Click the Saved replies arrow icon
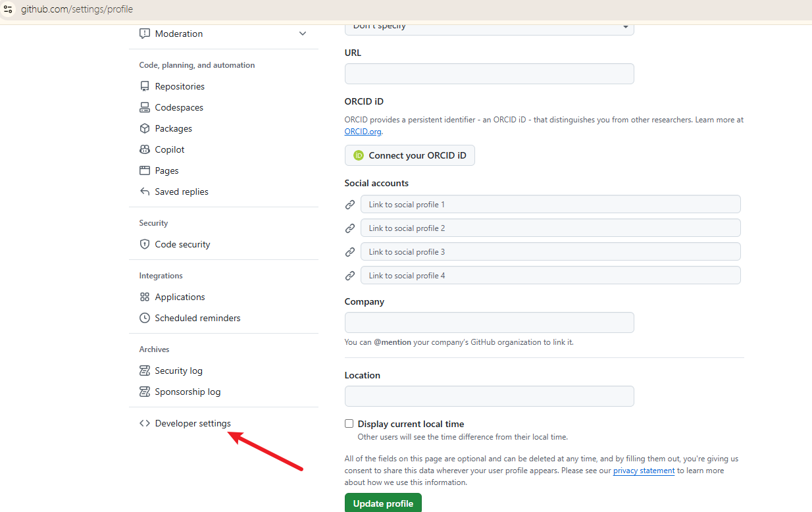812x512 pixels. point(145,192)
